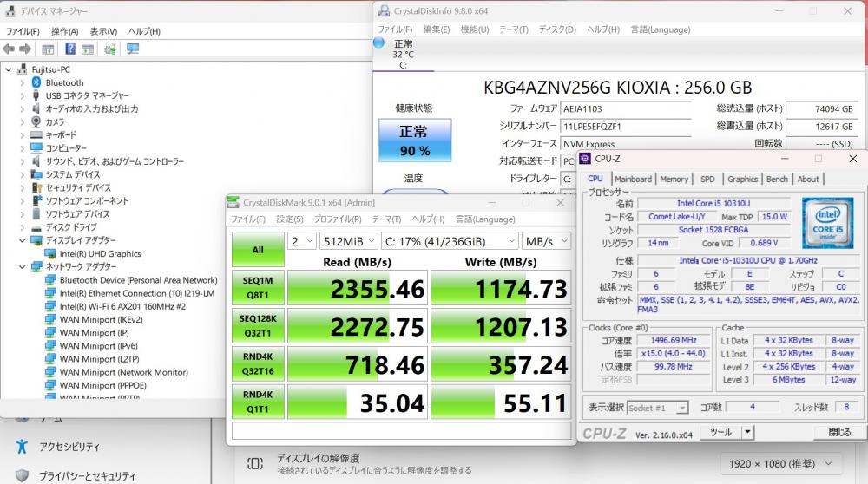868x484 pixels.
Task: Run the SEQ128K Q32T1 test
Action: (x=258, y=326)
